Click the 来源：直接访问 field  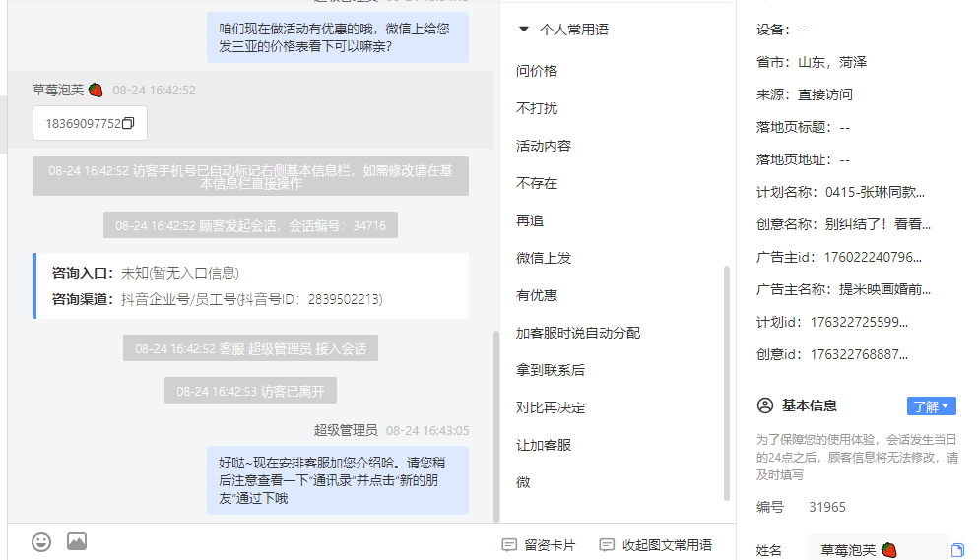(805, 94)
